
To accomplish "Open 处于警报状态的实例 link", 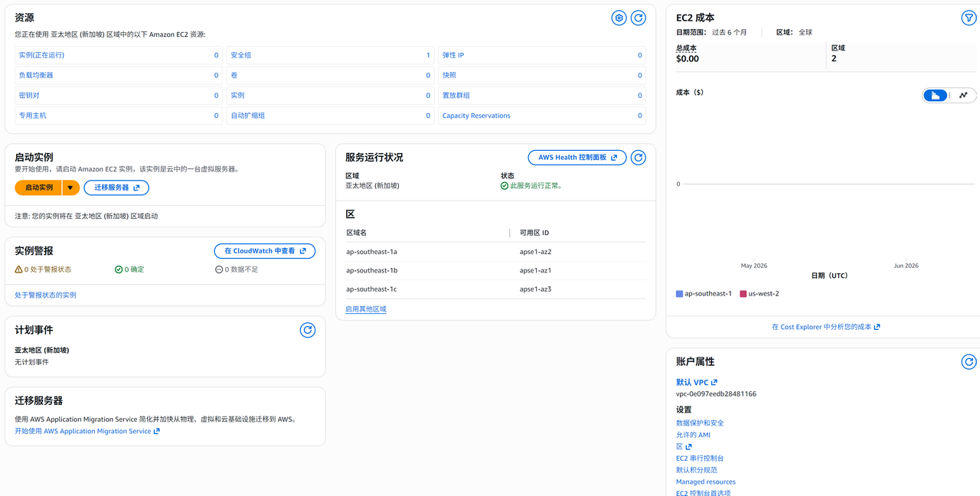I will (x=45, y=295).
